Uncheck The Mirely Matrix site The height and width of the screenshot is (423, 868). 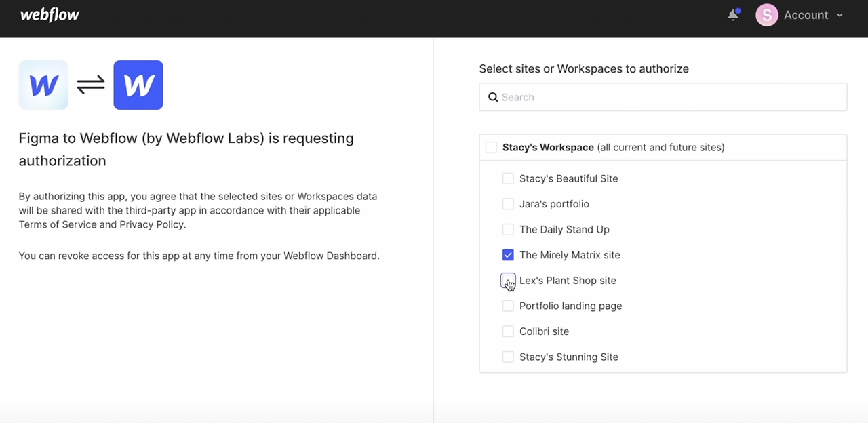point(508,255)
